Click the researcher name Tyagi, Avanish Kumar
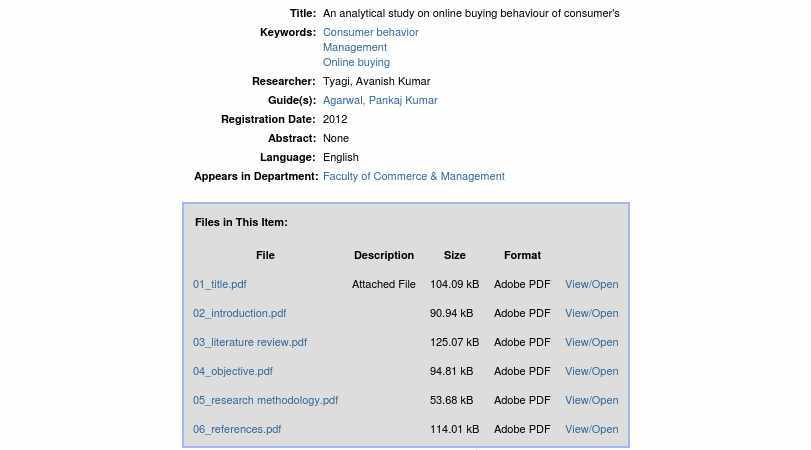Screen dimensions: 811x450 pyautogui.click(x=376, y=81)
